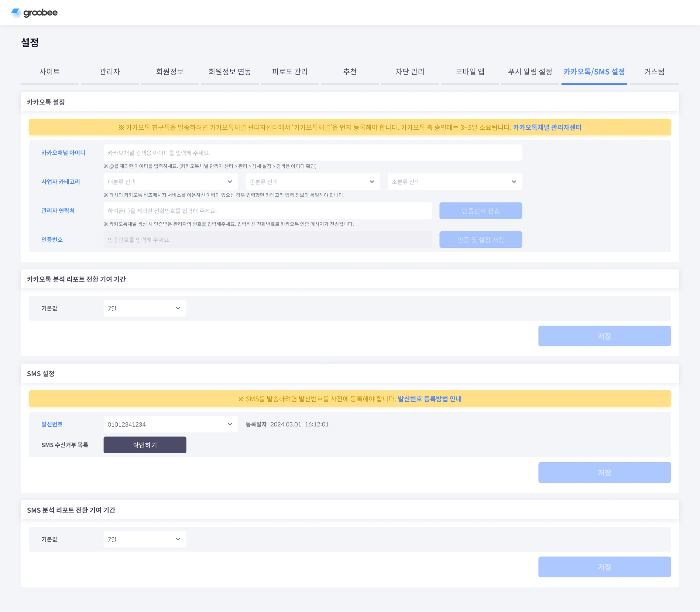Open the 중분류 선택 dropdown
The image size is (700, 612).
click(x=312, y=182)
